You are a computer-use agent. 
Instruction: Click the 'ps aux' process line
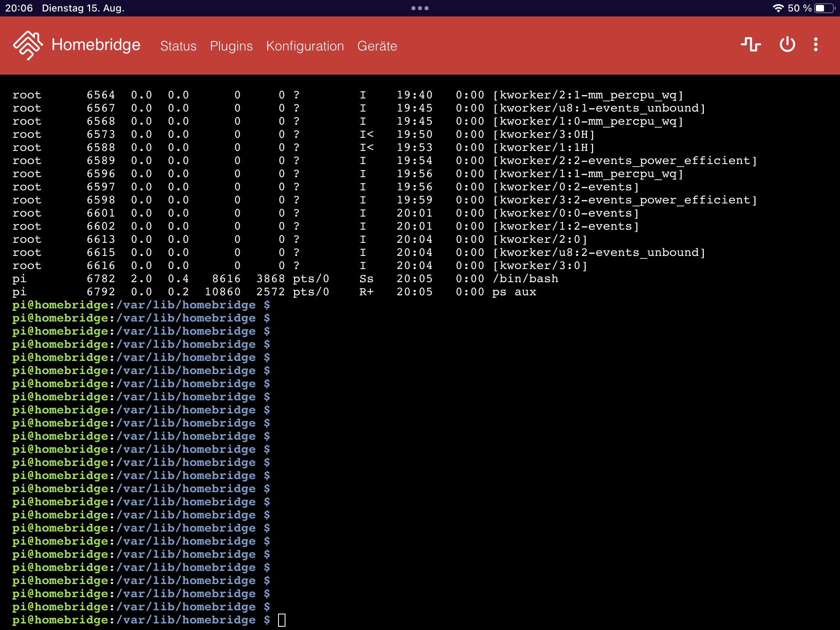click(x=514, y=292)
